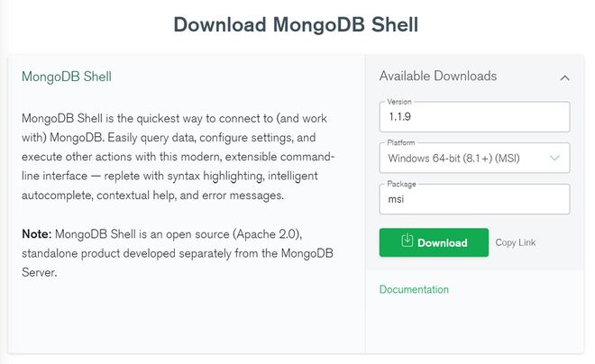Open the Documentation link

(x=414, y=289)
